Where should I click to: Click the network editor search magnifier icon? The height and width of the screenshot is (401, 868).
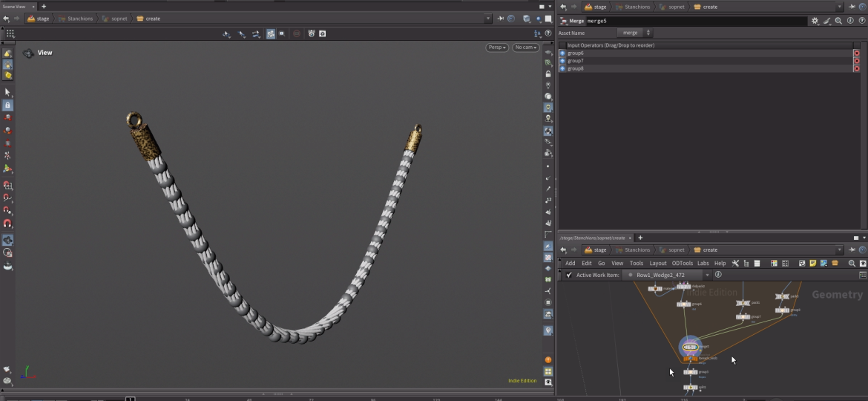852,263
